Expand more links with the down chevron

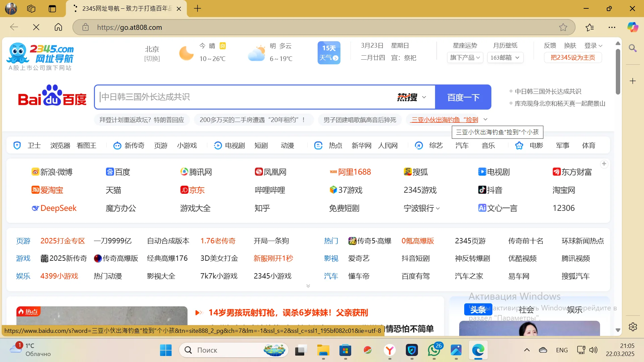tap(308, 286)
